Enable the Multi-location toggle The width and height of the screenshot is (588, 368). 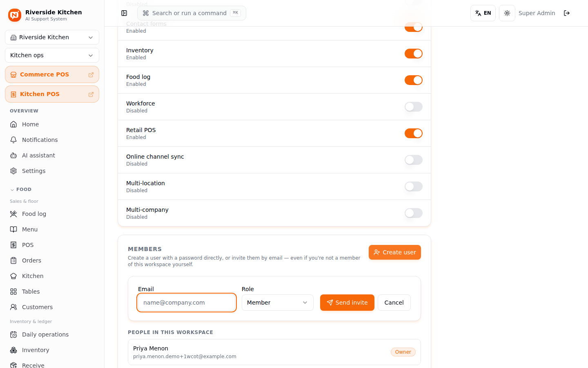pos(414,186)
